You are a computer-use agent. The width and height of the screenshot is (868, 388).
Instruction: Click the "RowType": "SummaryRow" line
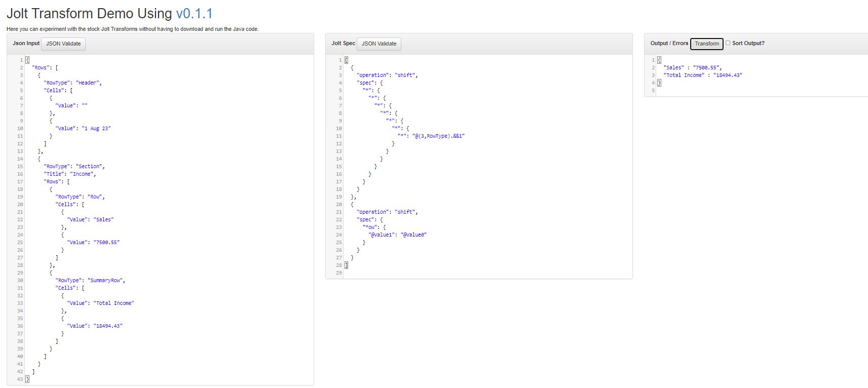coord(90,280)
